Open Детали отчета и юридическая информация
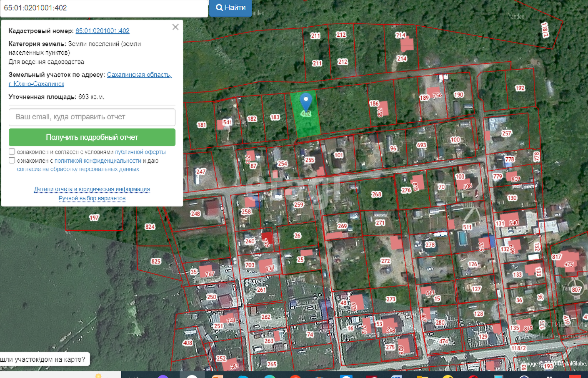588x378 pixels. pyautogui.click(x=92, y=189)
